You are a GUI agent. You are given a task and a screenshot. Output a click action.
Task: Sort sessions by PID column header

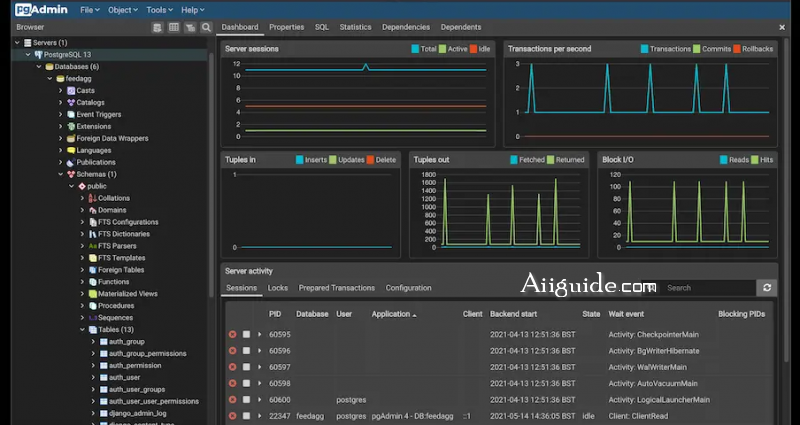coord(275,314)
